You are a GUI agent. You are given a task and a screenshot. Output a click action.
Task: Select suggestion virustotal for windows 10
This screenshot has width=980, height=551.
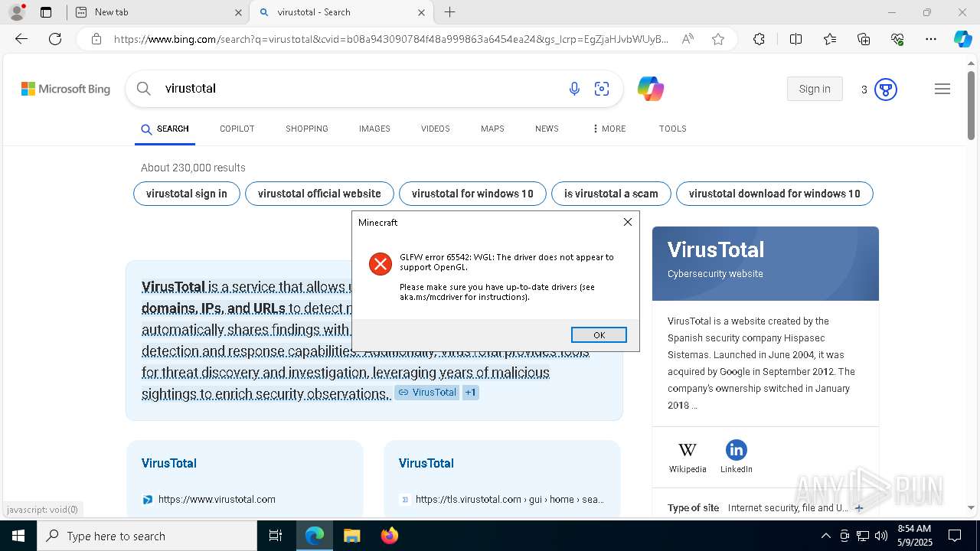(x=472, y=194)
